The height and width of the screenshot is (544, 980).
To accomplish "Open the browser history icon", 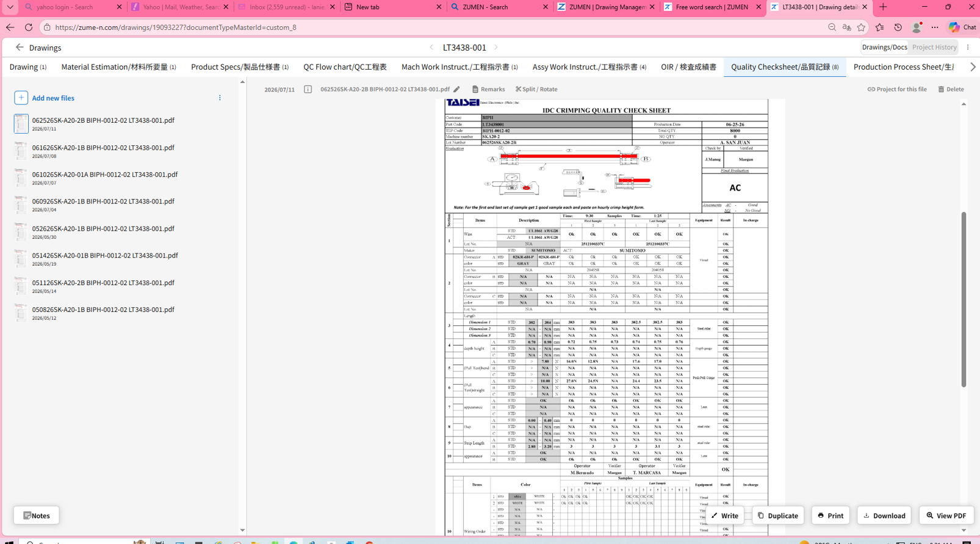I will 898,27.
